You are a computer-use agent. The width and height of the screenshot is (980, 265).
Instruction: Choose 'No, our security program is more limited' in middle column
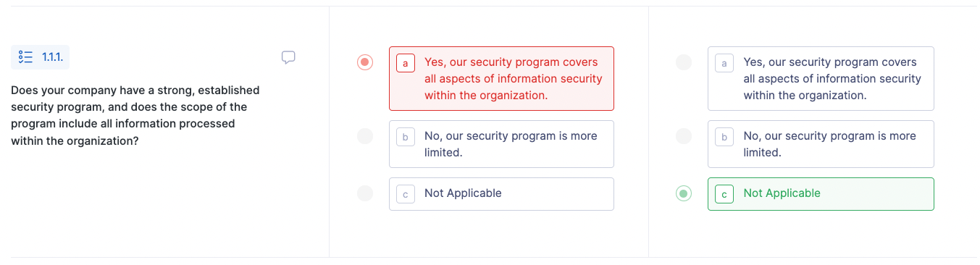[501, 144]
